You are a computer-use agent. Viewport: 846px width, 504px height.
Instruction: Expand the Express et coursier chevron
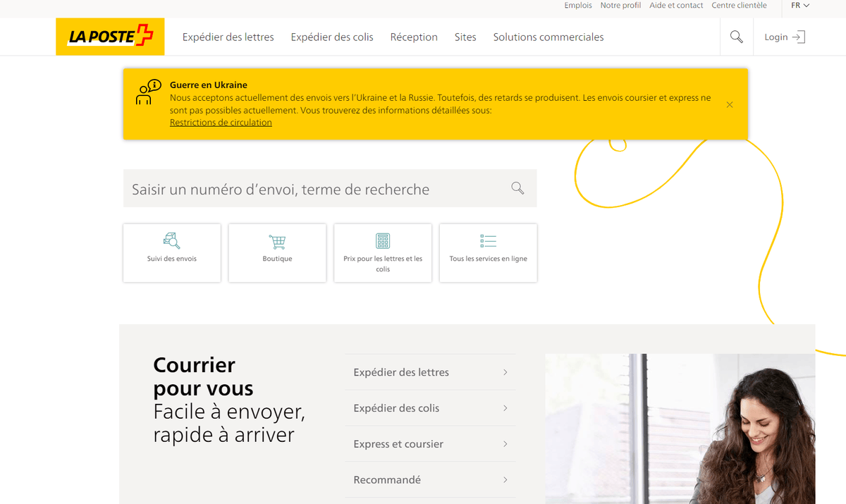505,444
